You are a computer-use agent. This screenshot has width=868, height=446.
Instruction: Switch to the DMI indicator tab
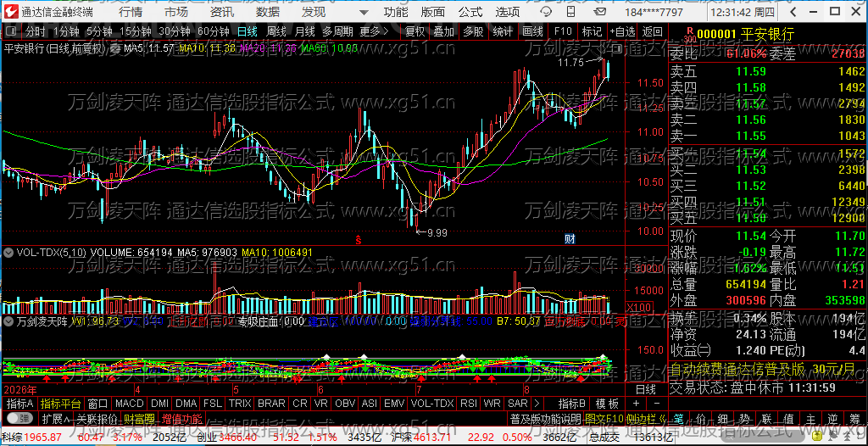160,404
